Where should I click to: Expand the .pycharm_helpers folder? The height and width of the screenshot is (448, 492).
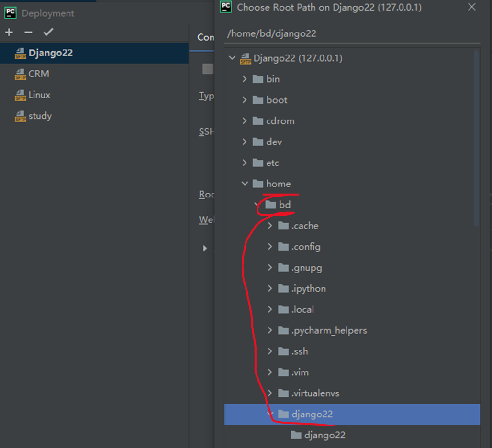270,330
